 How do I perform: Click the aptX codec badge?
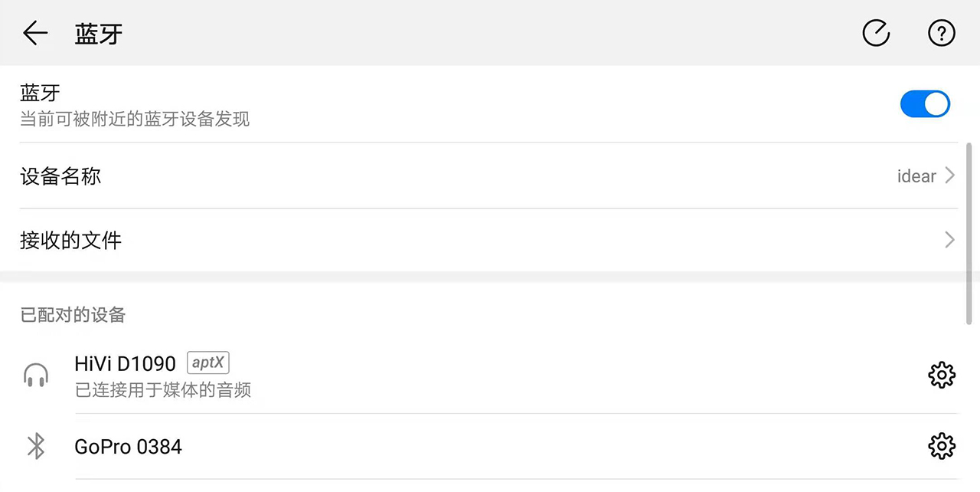point(207,362)
